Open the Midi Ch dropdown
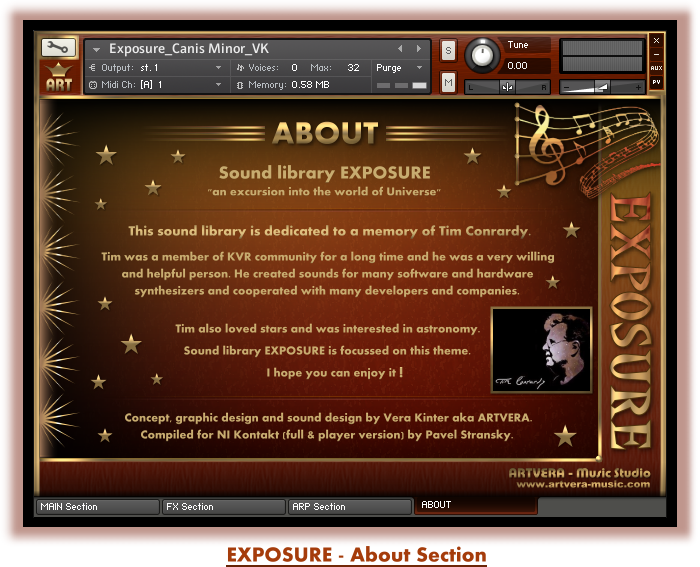The image size is (700, 567). tap(219, 85)
